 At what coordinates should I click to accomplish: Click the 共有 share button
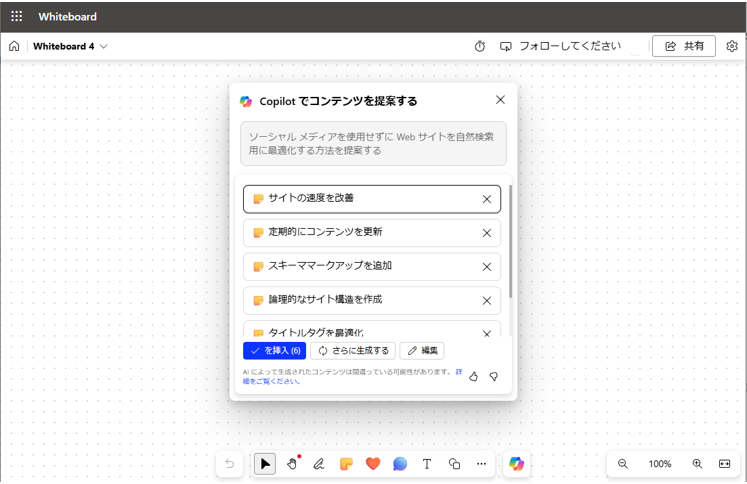[684, 46]
